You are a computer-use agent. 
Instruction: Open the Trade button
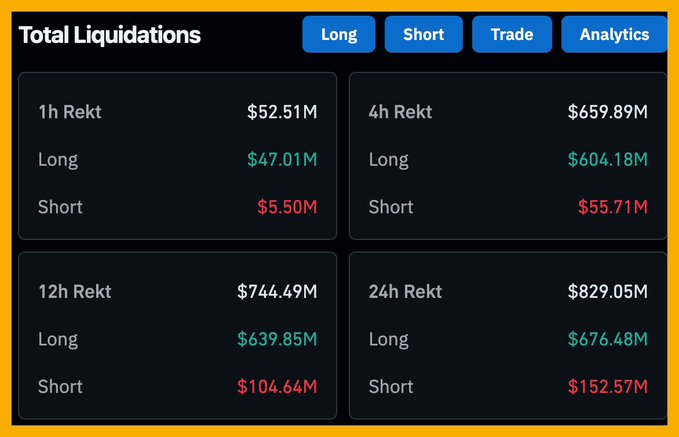(x=512, y=34)
